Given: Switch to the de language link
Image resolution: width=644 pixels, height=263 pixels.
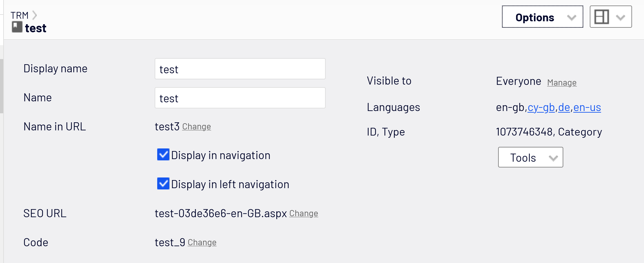Looking at the screenshot, I should (564, 107).
